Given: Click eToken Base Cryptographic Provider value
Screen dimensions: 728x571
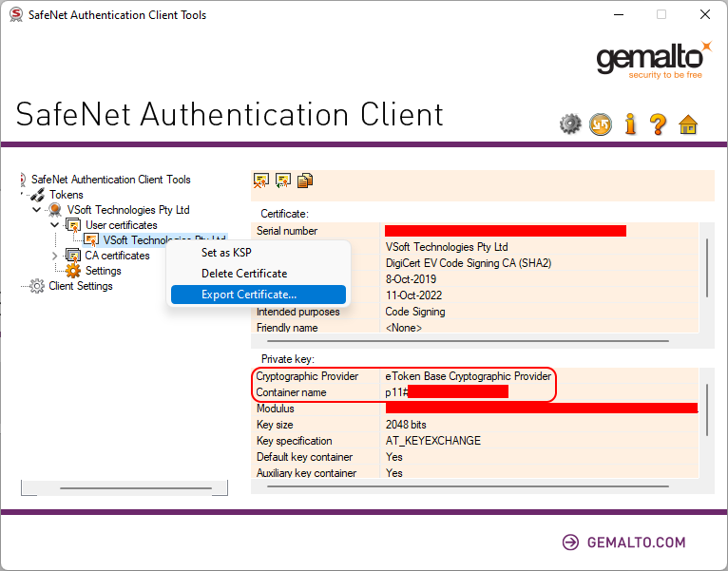Looking at the screenshot, I should click(x=469, y=376).
